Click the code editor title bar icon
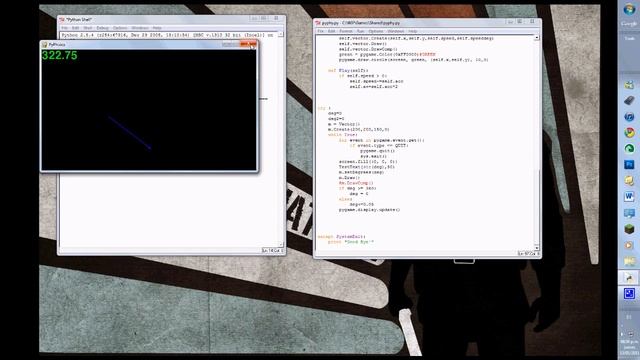Image resolution: width=640 pixels, height=360 pixels. pyautogui.click(x=318, y=23)
